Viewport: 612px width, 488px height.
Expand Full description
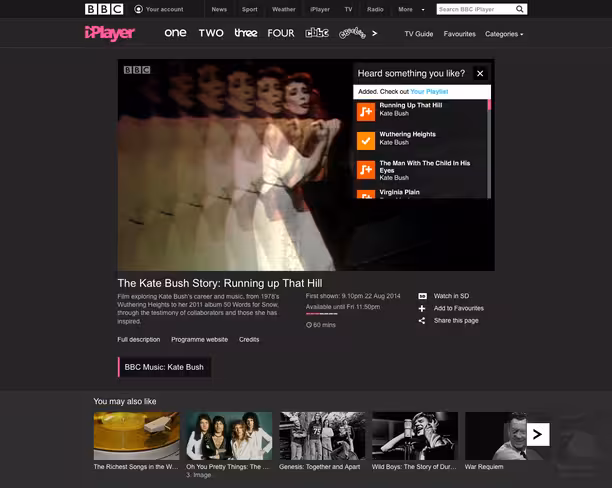[139, 340]
